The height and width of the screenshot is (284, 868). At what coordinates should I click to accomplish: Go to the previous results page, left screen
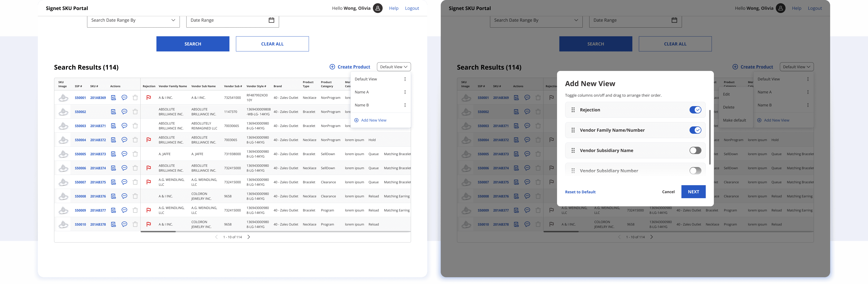tap(216, 237)
